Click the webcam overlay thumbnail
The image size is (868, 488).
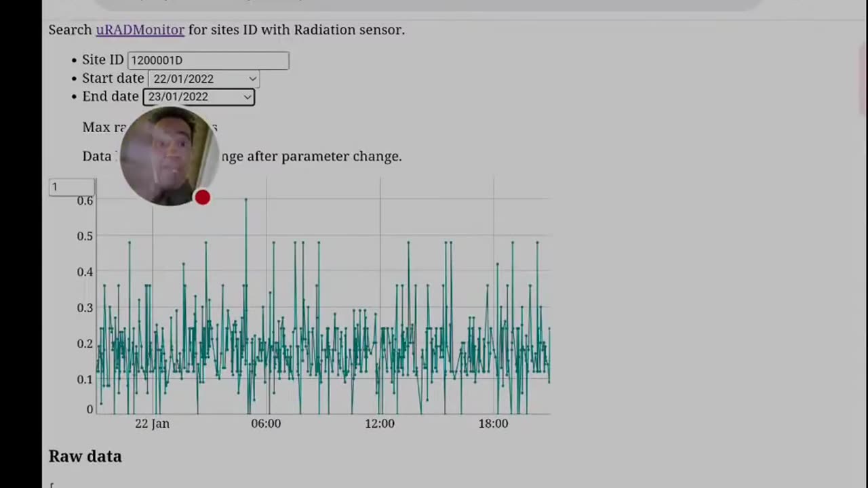pyautogui.click(x=168, y=156)
